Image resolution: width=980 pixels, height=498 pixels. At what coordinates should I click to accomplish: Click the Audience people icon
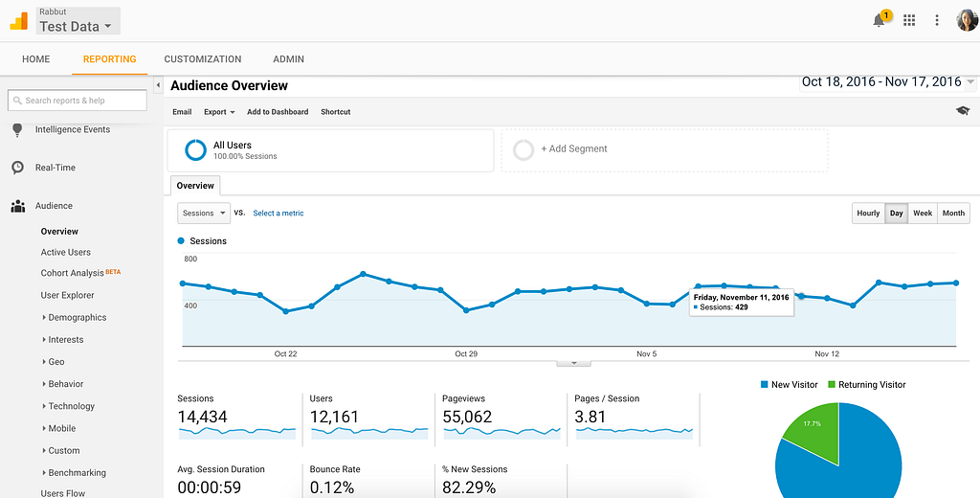pyautogui.click(x=17, y=206)
